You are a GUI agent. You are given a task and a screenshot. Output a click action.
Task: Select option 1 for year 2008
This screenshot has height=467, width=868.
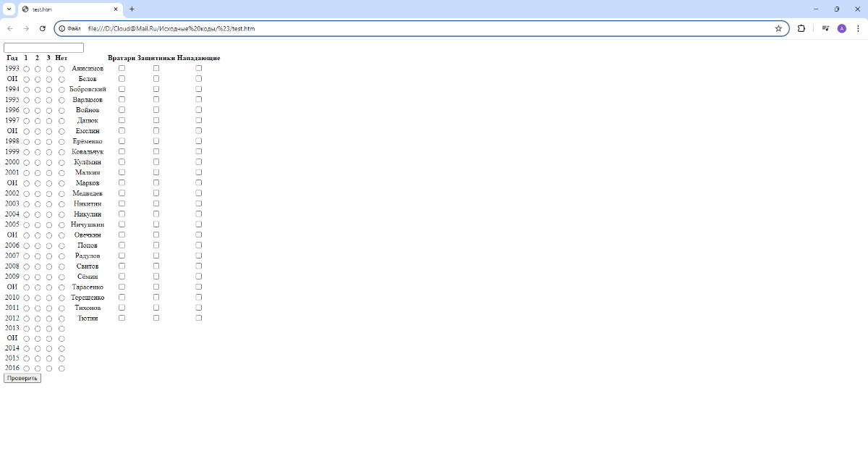(26, 266)
